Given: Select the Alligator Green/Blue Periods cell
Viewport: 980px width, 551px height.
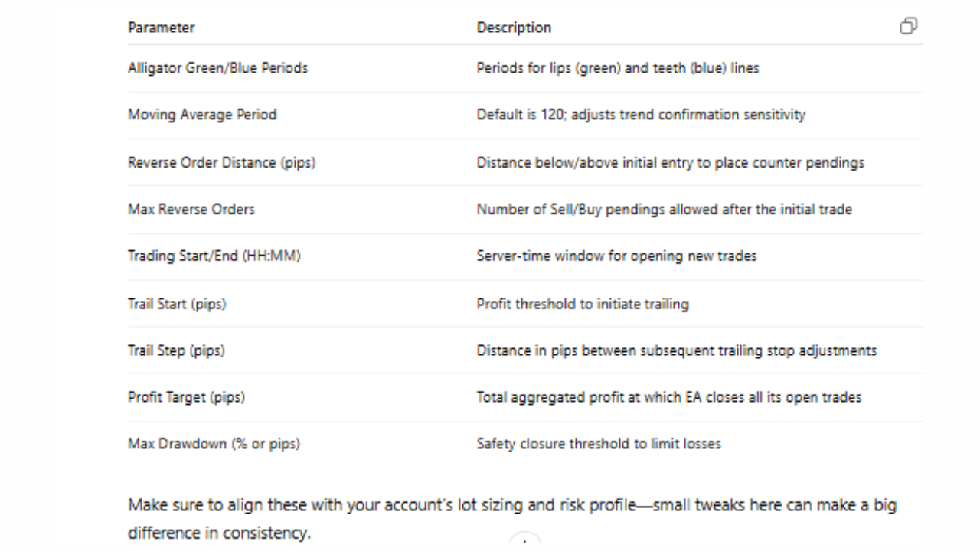Looking at the screenshot, I should [217, 68].
